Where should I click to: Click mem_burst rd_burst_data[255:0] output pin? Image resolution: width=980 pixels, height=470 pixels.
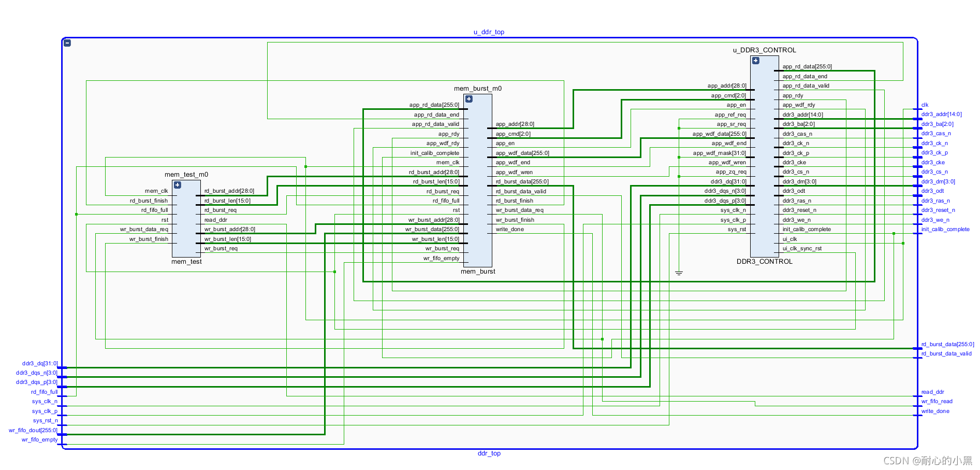pos(522,182)
